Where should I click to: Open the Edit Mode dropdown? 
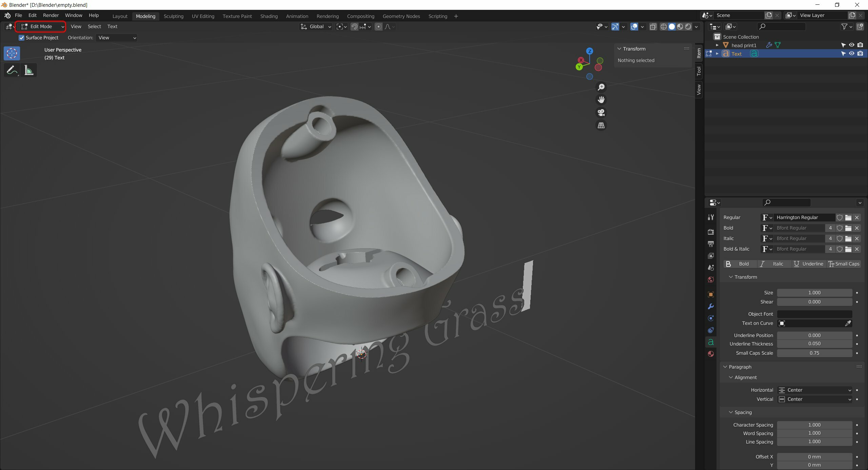[42, 26]
